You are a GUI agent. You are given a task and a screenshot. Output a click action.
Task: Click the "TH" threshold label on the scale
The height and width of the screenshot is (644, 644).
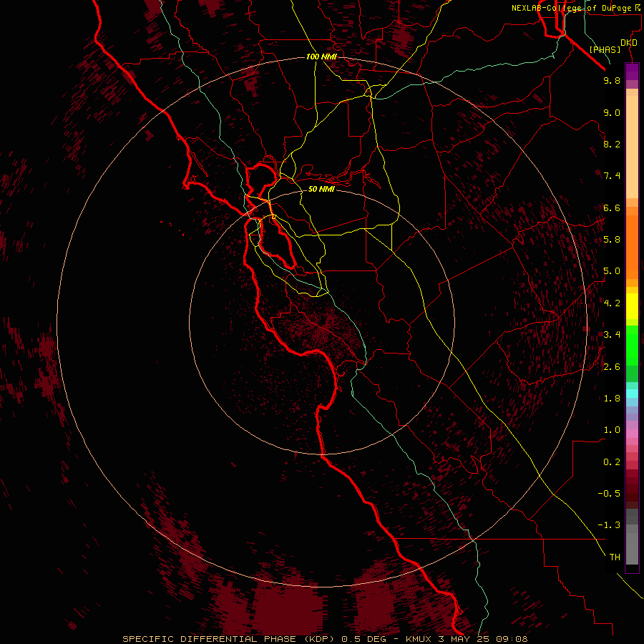click(x=615, y=557)
